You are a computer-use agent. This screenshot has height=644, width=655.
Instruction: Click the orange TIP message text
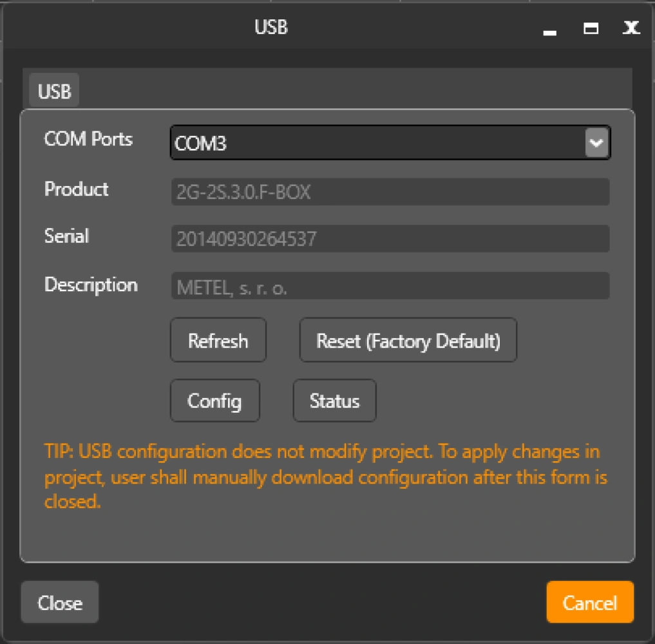325,477
